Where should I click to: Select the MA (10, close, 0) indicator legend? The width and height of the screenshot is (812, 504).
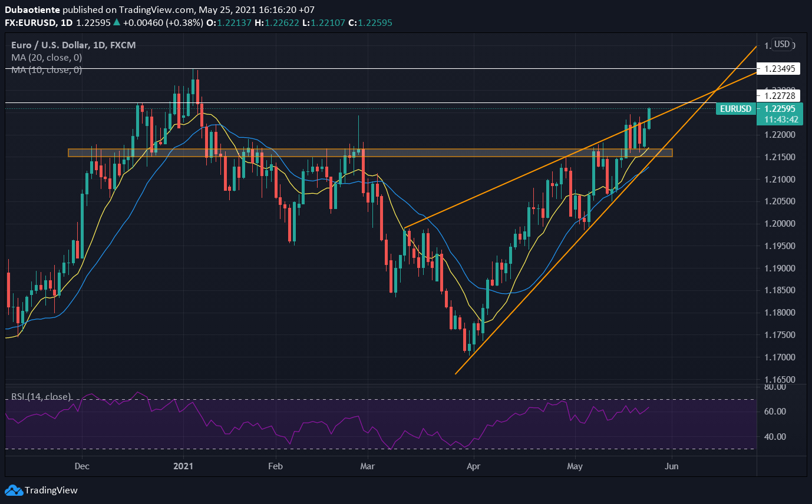pos(47,70)
